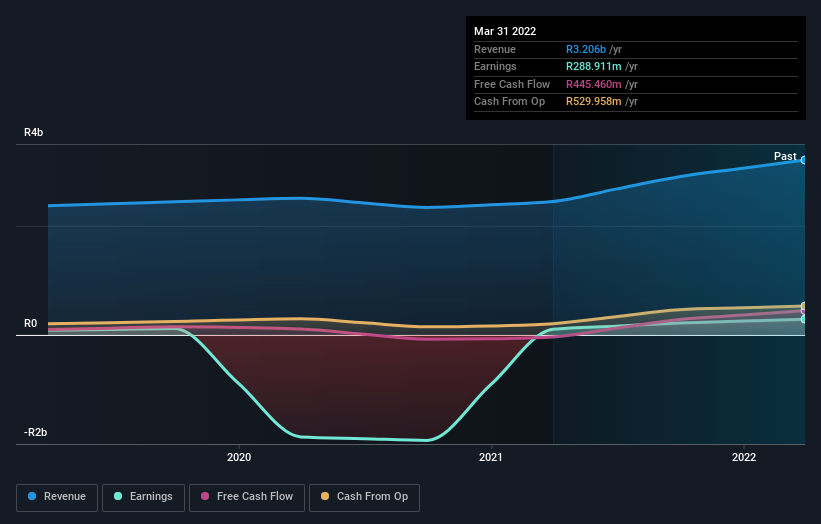Toggle the Cash From Op legend button
This screenshot has height=524, width=821.
click(364, 497)
